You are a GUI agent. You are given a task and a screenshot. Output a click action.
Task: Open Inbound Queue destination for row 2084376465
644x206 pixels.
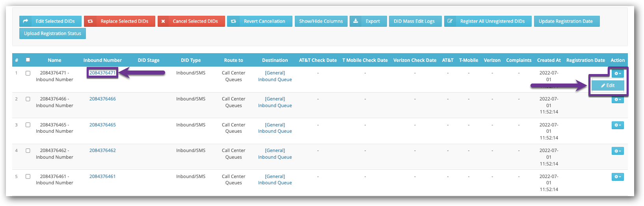275,128
